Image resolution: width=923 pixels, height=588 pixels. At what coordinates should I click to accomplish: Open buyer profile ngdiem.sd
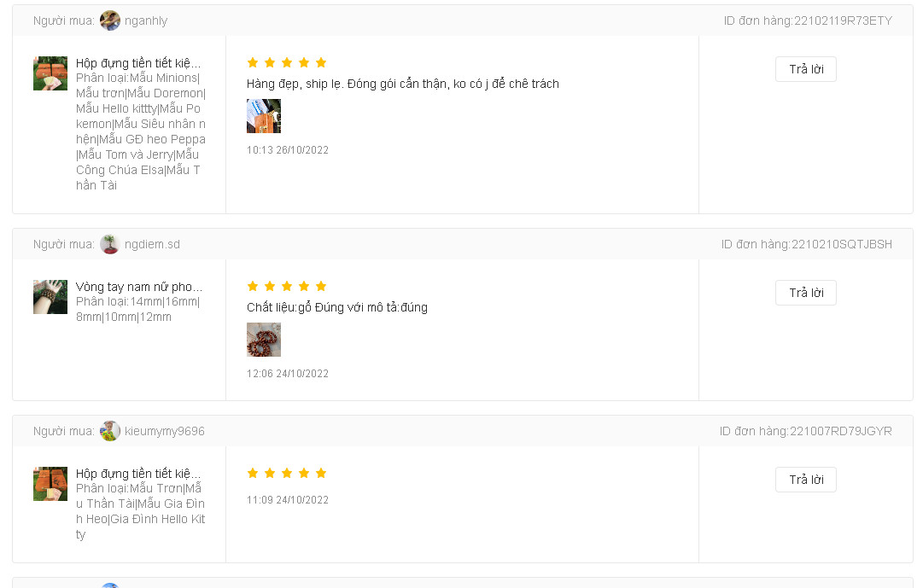pyautogui.click(x=152, y=244)
